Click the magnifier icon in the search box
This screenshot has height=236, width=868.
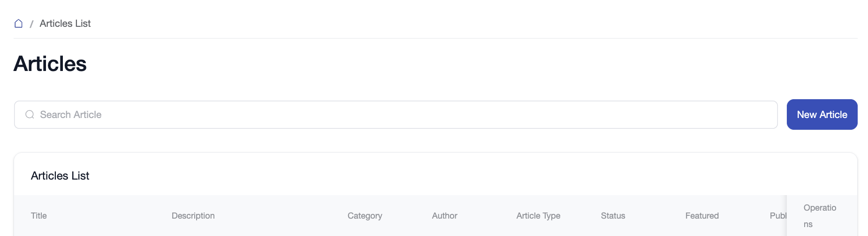(x=30, y=115)
